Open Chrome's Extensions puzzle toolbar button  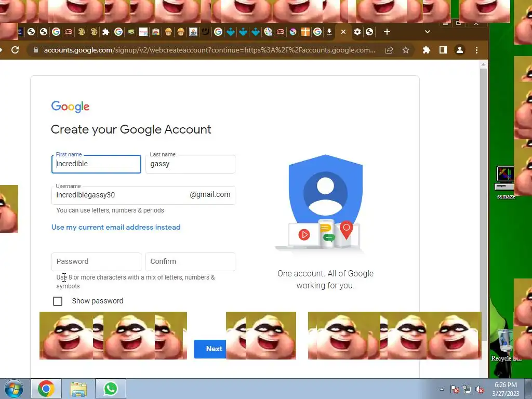427,50
